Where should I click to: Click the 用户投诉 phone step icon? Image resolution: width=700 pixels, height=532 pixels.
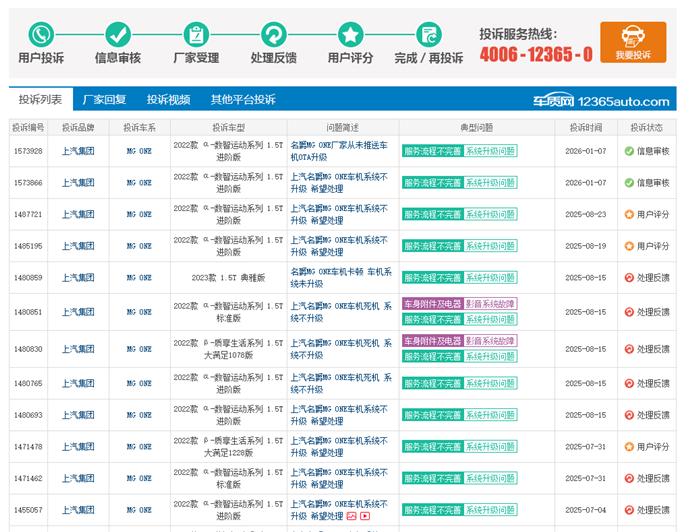point(40,34)
